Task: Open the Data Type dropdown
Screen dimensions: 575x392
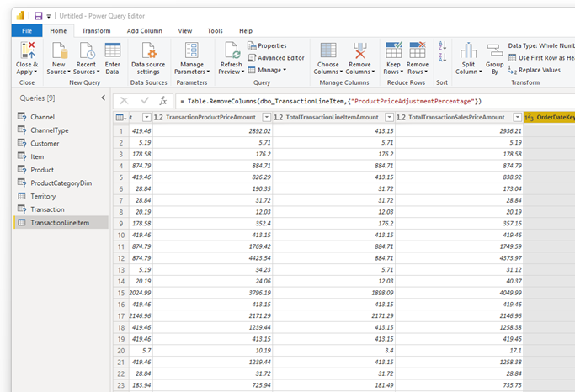Action: (541, 45)
